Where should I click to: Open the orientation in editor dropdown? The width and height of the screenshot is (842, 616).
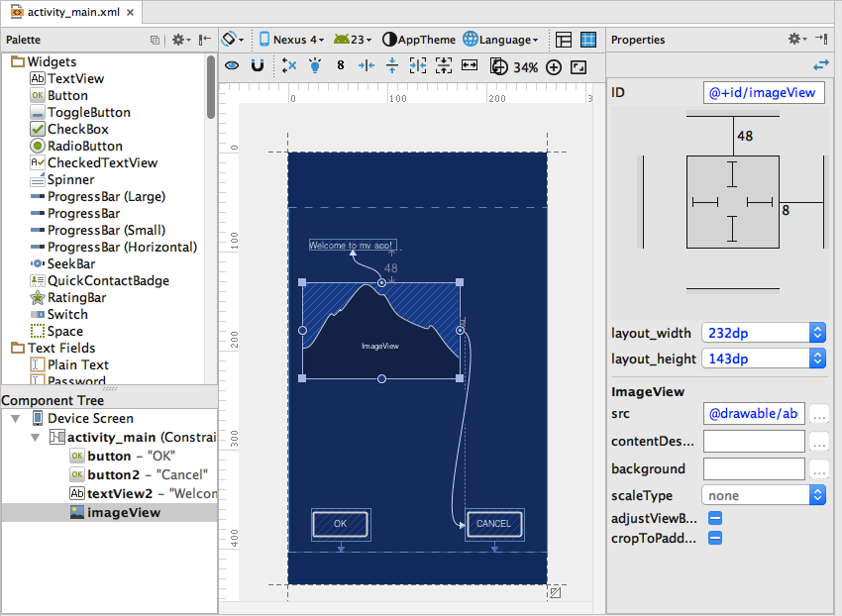point(233,40)
